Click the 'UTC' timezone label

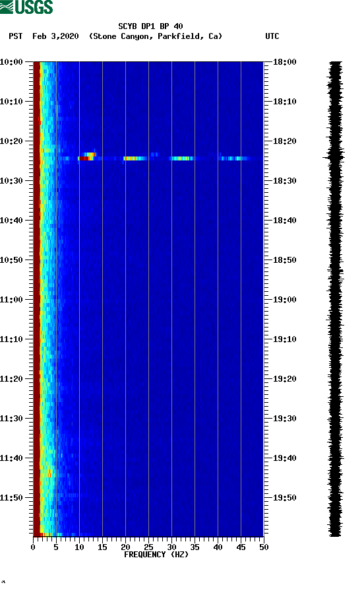tap(272, 36)
